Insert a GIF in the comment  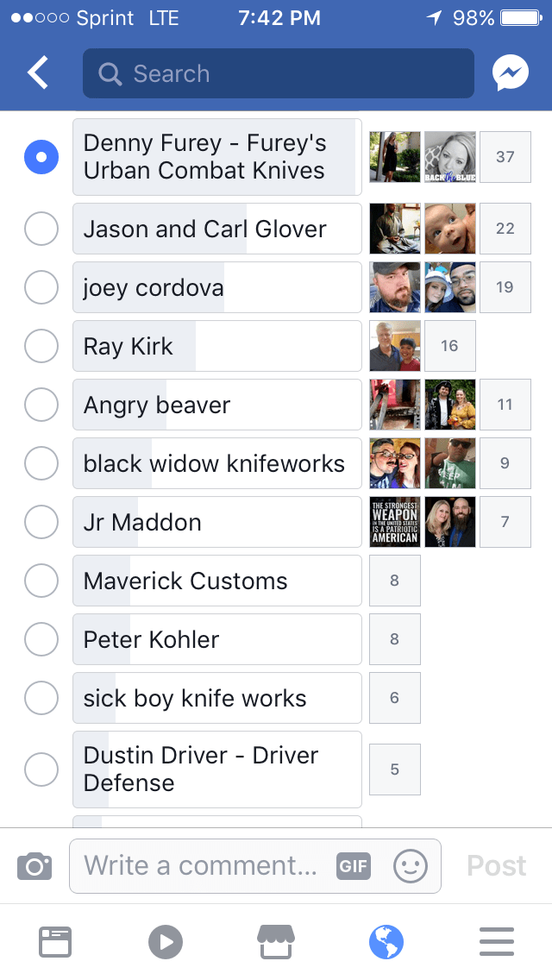point(354,866)
